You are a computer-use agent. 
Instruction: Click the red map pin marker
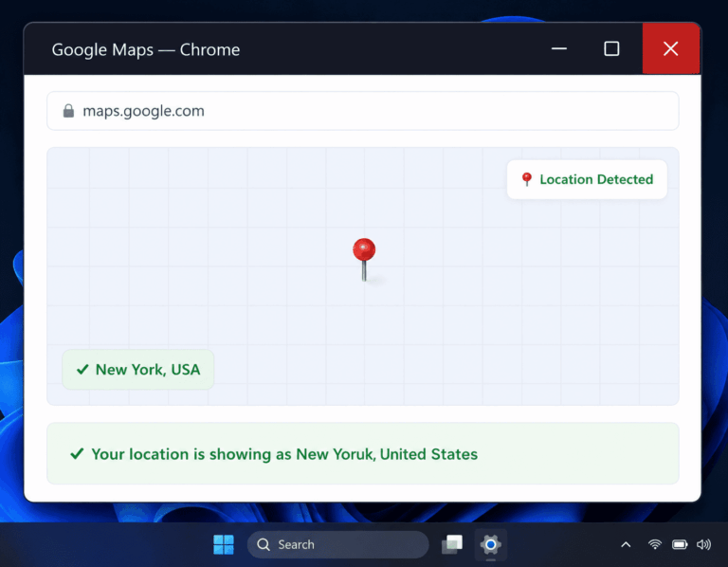click(364, 260)
